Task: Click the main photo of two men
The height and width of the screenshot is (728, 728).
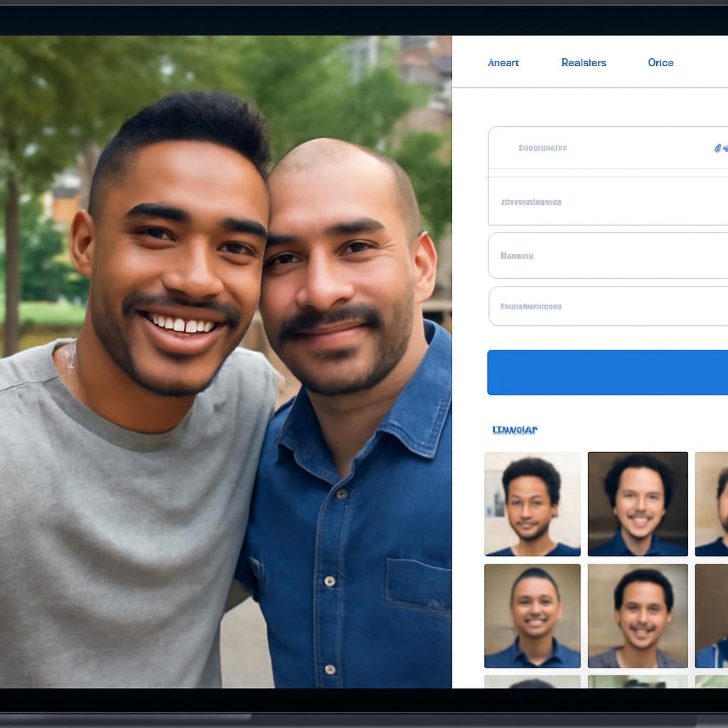Action: click(225, 362)
